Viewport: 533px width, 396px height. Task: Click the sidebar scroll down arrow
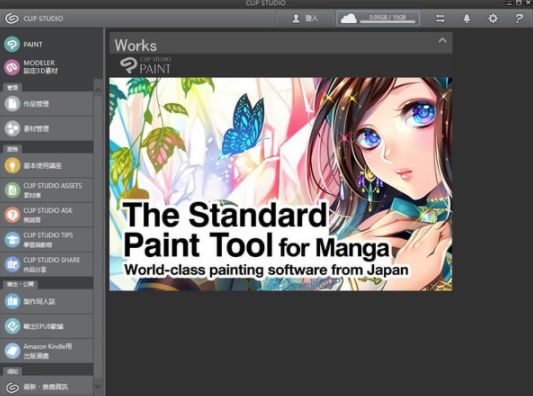[x=98, y=386]
